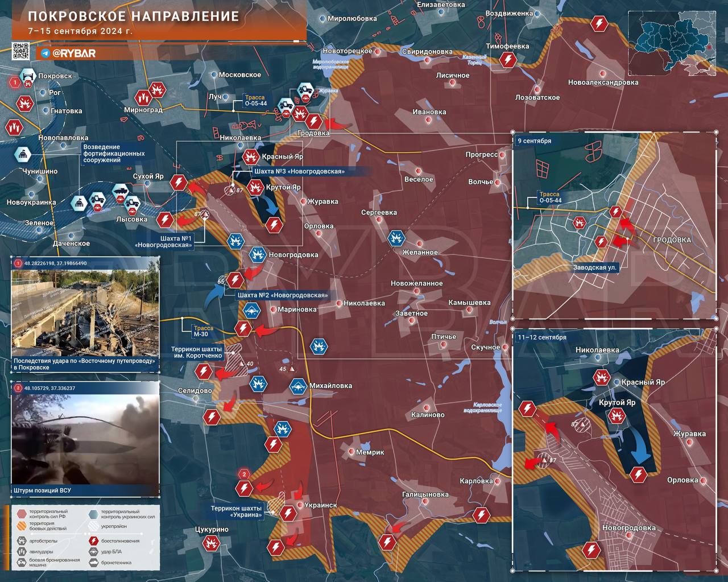
Task: Click the 'Трасса М-30' road label
Action: (203, 332)
